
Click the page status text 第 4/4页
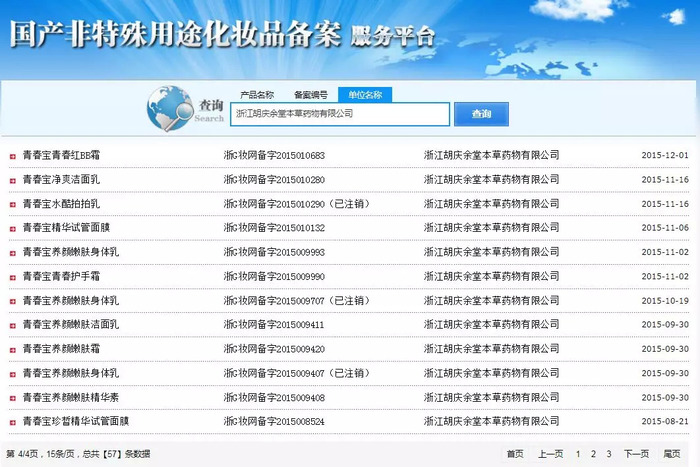[22, 454]
